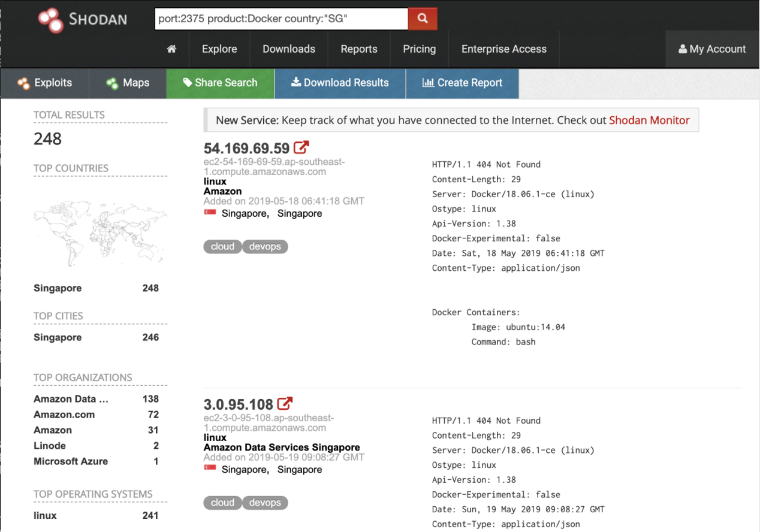The width and height of the screenshot is (760, 532).
Task: Click hostname ec2-3-0-95-108 text
Action: pyautogui.click(x=269, y=422)
